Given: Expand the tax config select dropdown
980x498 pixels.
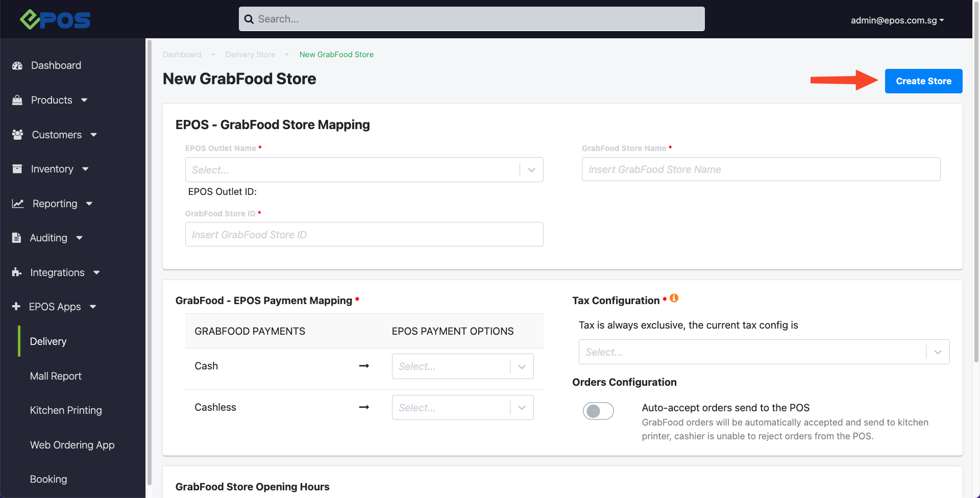Looking at the screenshot, I should pyautogui.click(x=764, y=352).
